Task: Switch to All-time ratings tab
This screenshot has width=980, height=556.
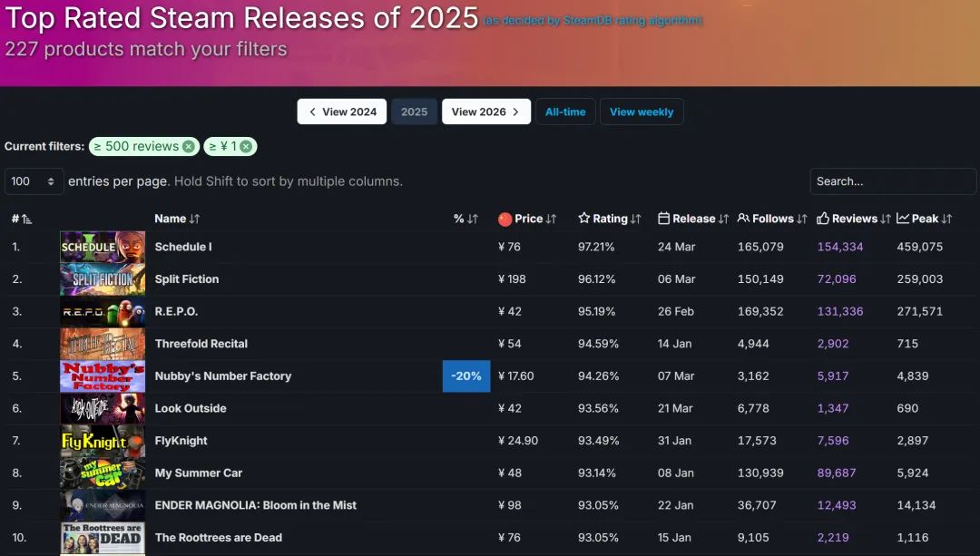Action: [x=565, y=112]
